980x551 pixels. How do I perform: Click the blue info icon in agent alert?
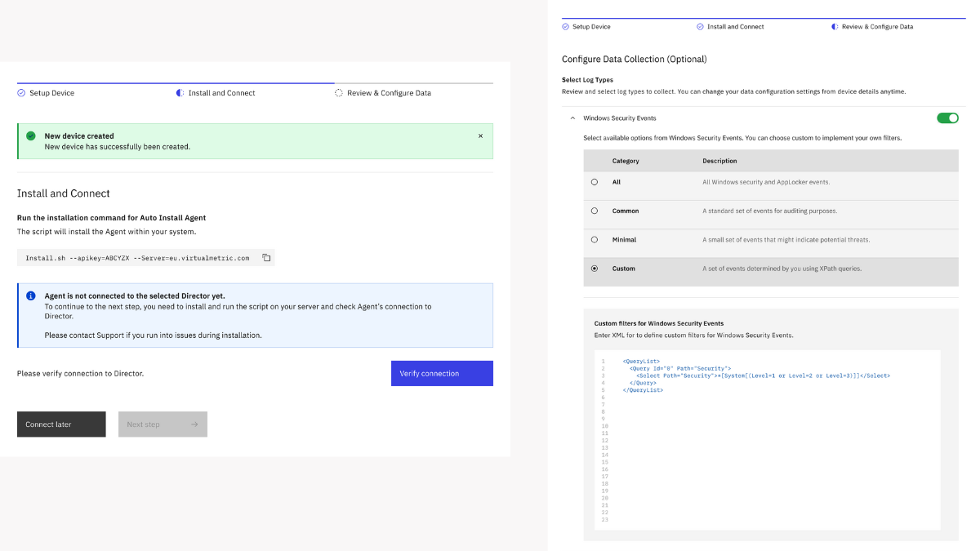31,295
